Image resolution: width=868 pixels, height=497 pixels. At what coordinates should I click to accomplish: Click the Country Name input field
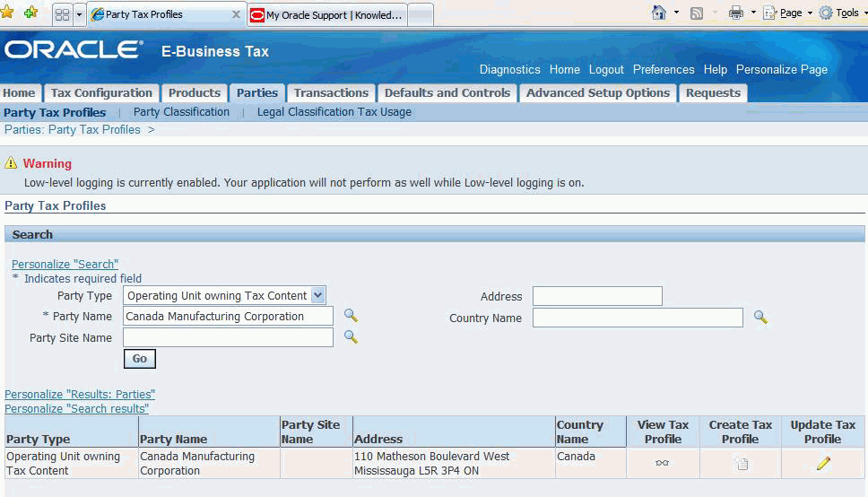(638, 318)
